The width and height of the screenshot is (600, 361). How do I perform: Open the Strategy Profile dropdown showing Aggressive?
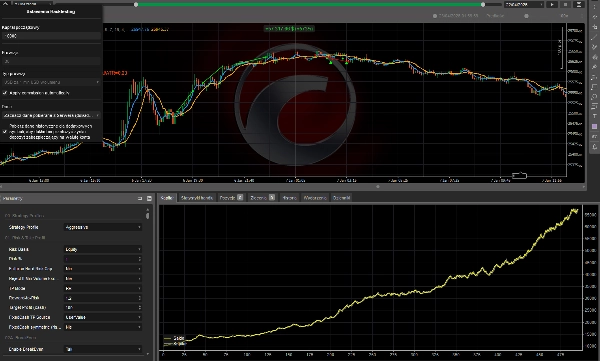tap(103, 227)
